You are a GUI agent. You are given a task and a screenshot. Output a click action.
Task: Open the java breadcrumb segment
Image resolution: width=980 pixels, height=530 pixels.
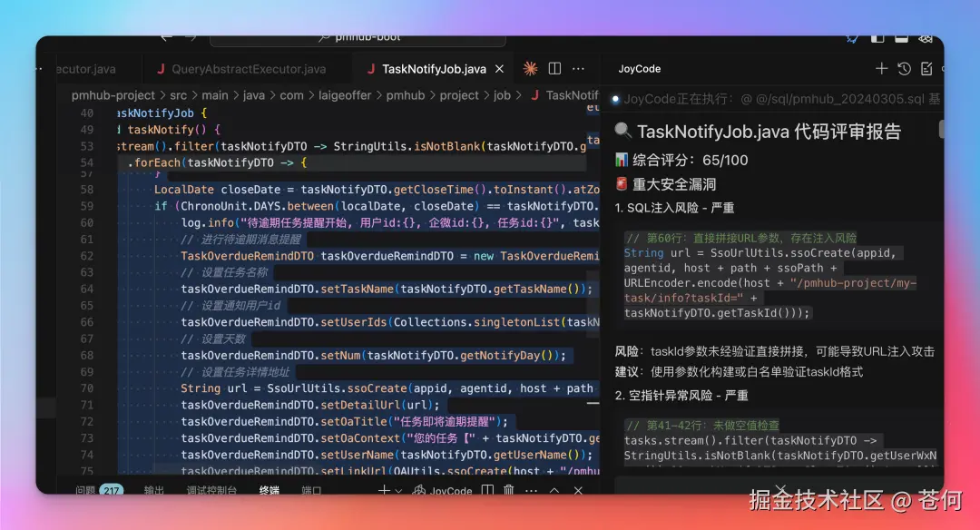click(254, 95)
